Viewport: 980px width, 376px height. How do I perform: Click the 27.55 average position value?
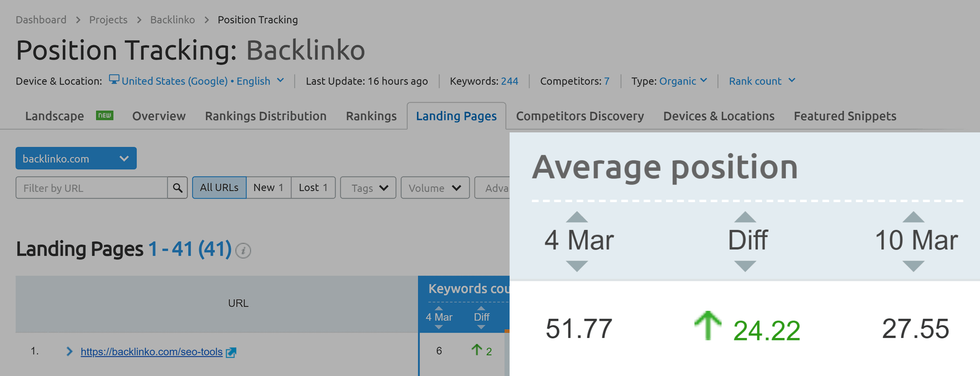click(915, 329)
